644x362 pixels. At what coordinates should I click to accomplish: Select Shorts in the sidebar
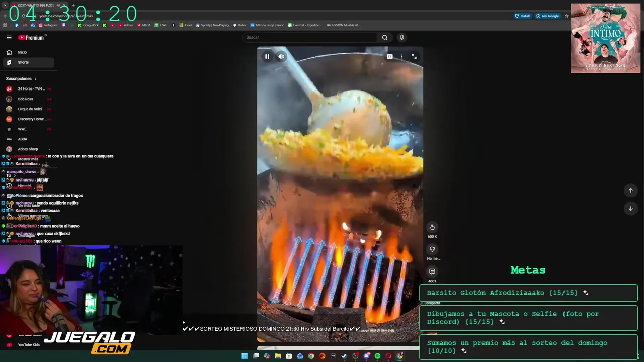28,62
